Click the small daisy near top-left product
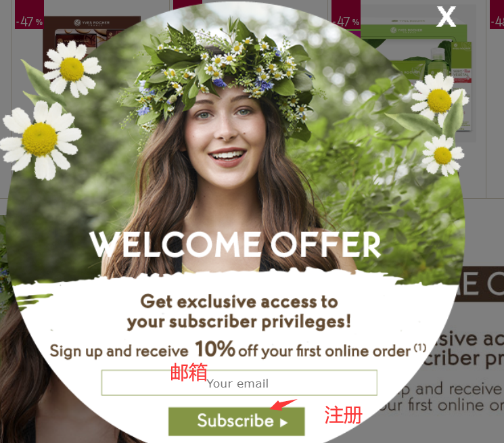 [72, 69]
